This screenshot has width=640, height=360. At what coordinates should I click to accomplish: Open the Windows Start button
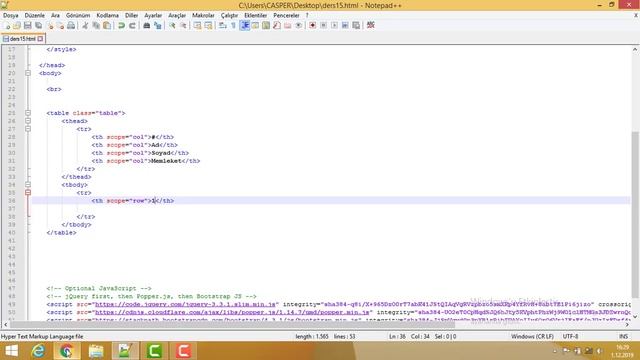pos(11,351)
